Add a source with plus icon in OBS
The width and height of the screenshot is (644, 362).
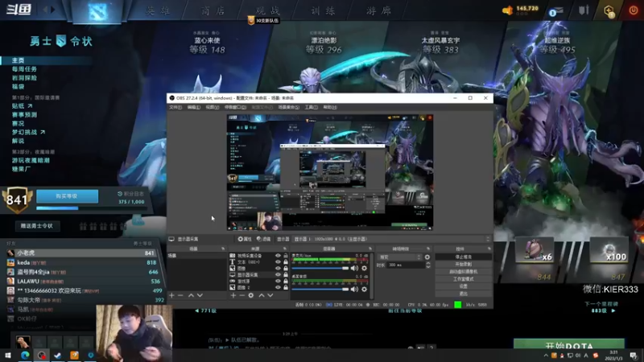(233, 295)
